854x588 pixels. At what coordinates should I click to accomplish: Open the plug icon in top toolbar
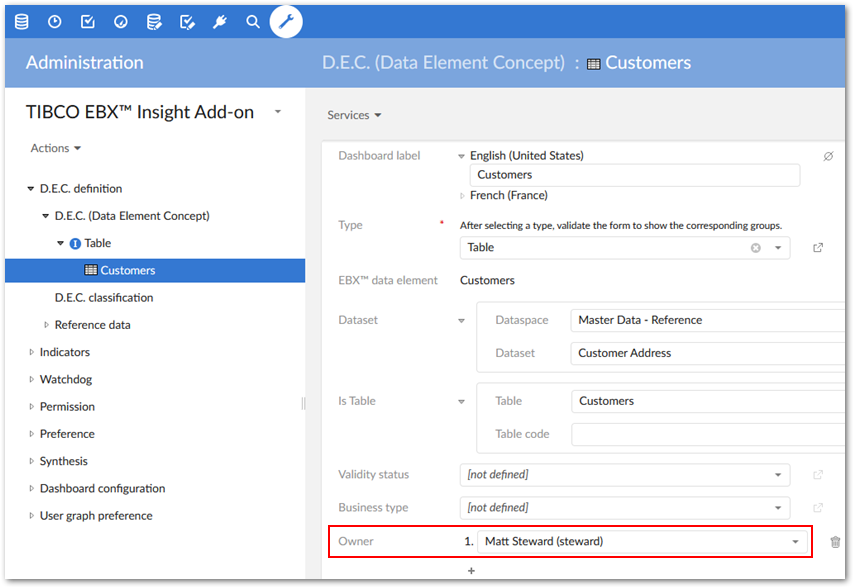tap(220, 21)
